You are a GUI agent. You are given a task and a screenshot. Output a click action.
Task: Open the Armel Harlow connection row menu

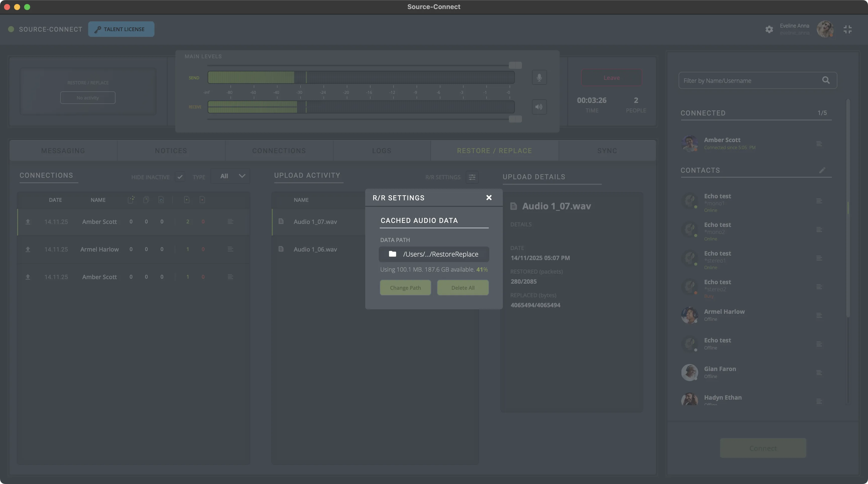[x=231, y=249]
